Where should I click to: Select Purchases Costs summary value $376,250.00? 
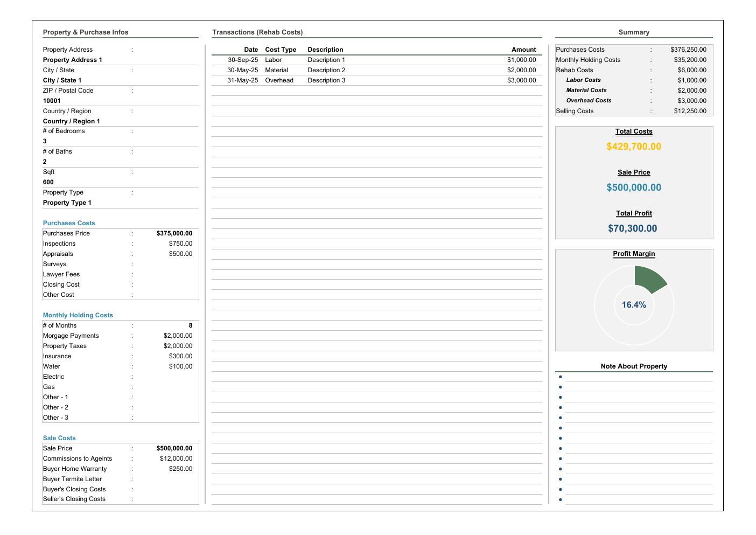688,50
